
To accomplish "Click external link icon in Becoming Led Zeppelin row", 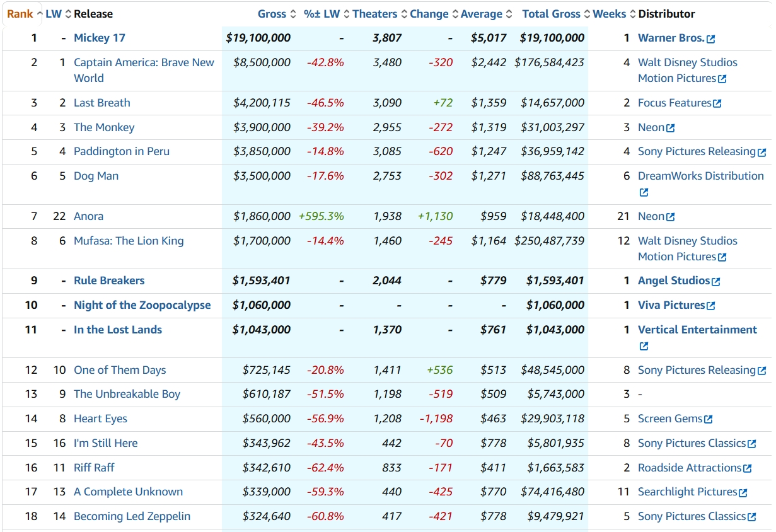I will (751, 517).
